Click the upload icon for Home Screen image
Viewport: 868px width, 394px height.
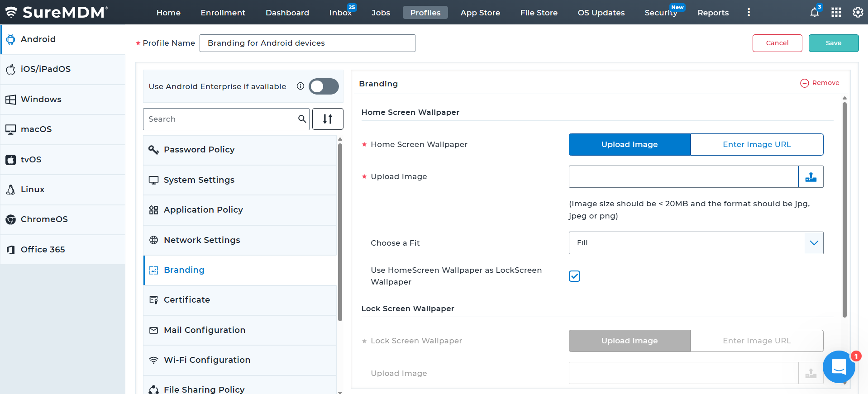pyautogui.click(x=811, y=177)
